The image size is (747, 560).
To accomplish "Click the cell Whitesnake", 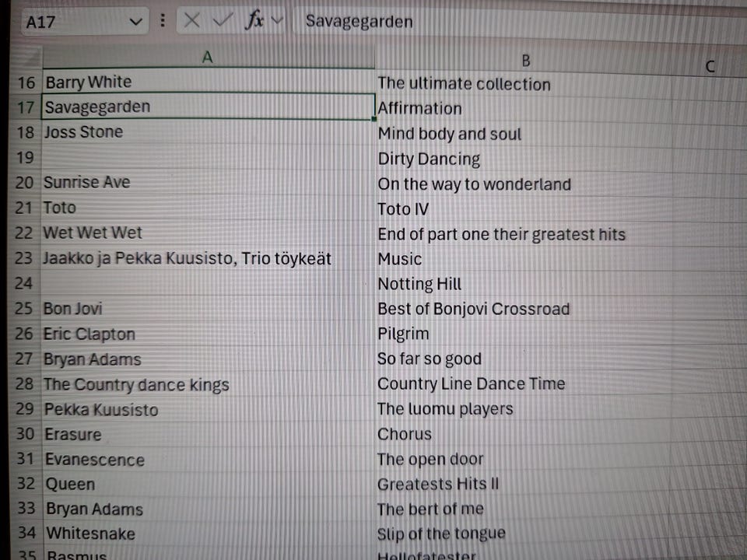I will pyautogui.click(x=209, y=534).
